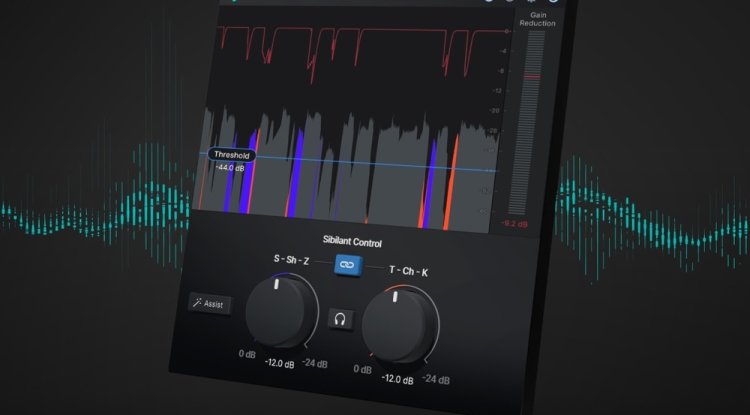Viewport: 750px width, 415px height.
Task: Click 0 dB mark of T - Ch - K knob
Action: pos(362,369)
